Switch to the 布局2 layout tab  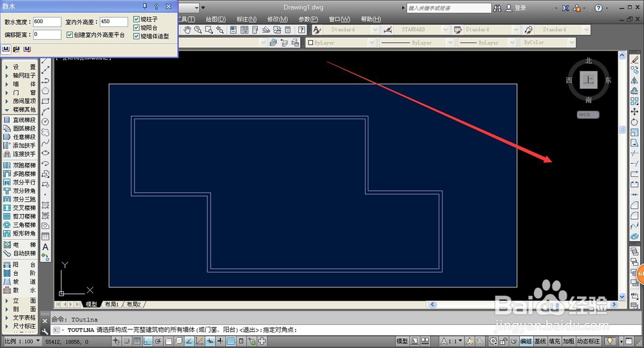133,304
